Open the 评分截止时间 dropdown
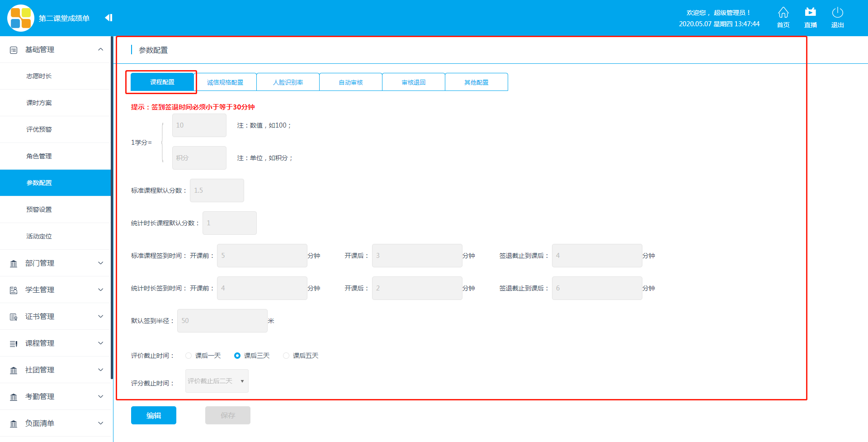 217,381
